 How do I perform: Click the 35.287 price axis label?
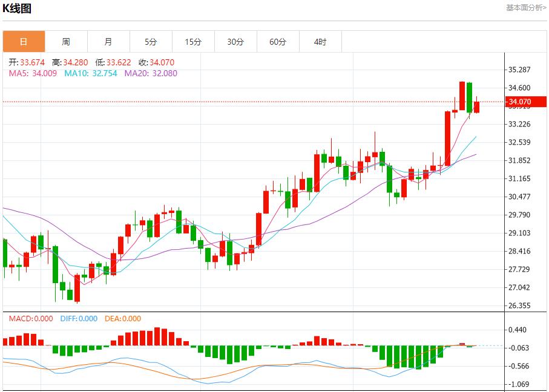click(519, 70)
